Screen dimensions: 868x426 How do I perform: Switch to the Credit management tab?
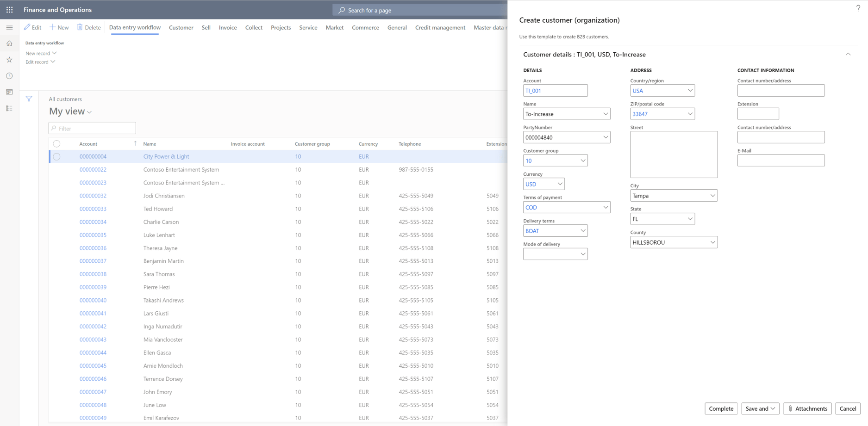point(440,27)
